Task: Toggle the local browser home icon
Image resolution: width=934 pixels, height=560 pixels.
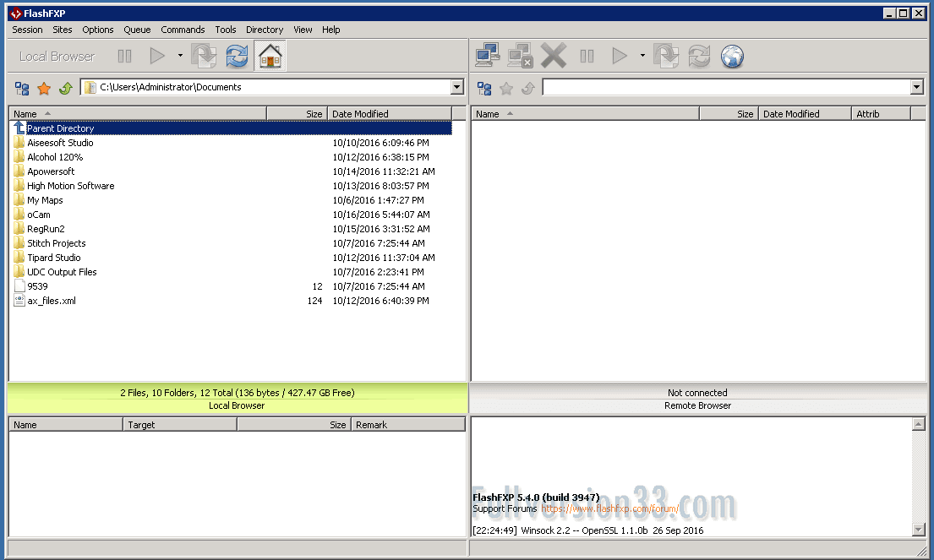Action: 270,56
